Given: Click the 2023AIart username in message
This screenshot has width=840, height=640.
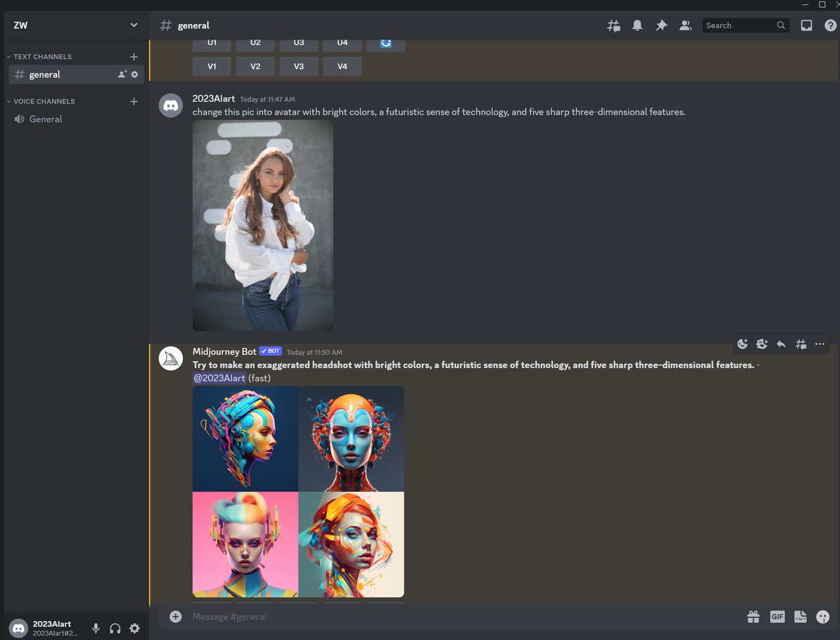Looking at the screenshot, I should point(213,98).
